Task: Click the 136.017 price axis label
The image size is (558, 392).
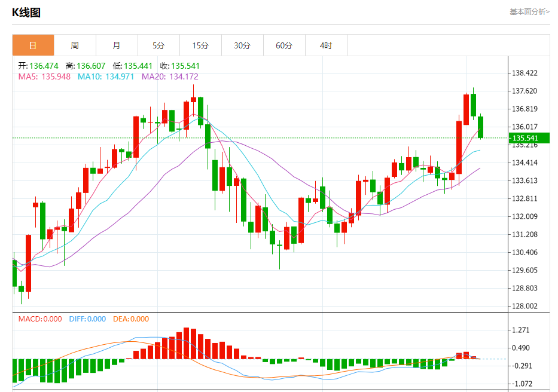Action: (525, 127)
